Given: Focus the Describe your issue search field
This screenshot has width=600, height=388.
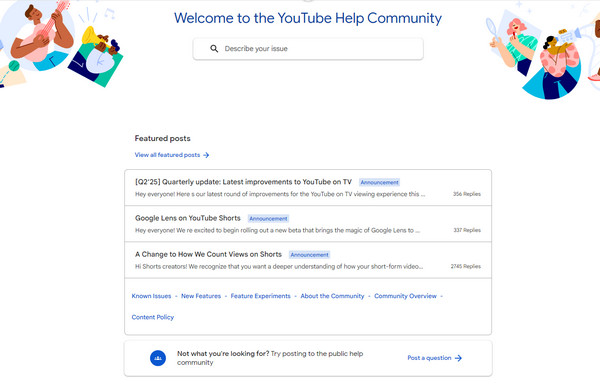Looking at the screenshot, I should tap(308, 49).
